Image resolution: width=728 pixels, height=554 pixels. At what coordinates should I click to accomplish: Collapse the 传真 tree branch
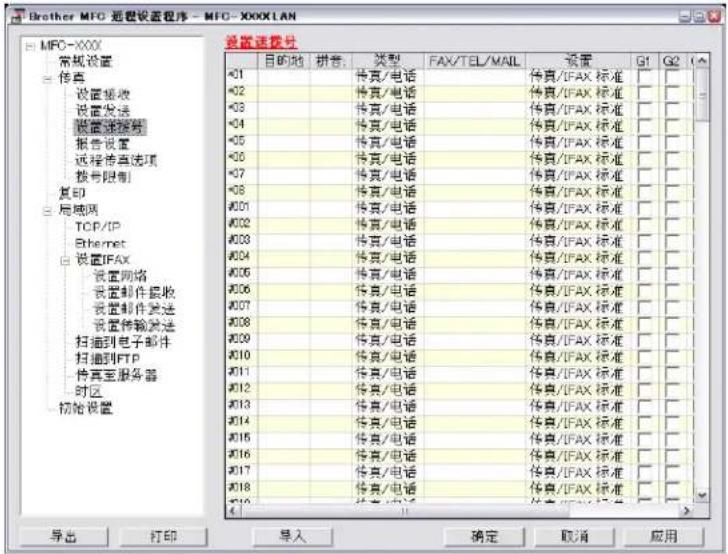coord(47,79)
